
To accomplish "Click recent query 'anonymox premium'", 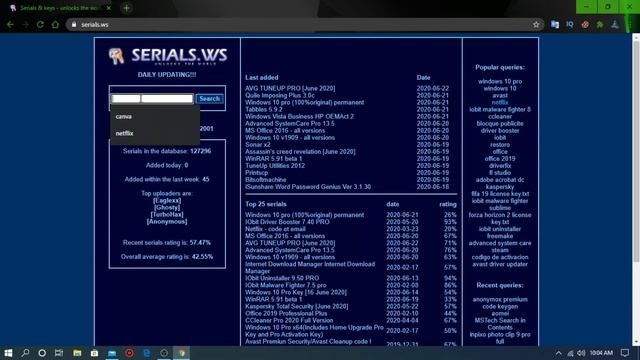I will click(x=500, y=299).
